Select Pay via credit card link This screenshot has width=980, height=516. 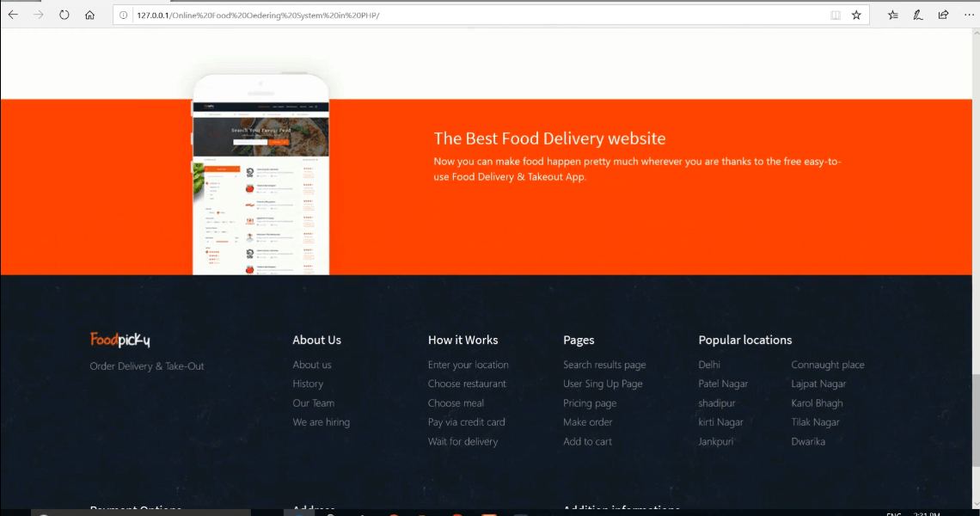pos(466,422)
